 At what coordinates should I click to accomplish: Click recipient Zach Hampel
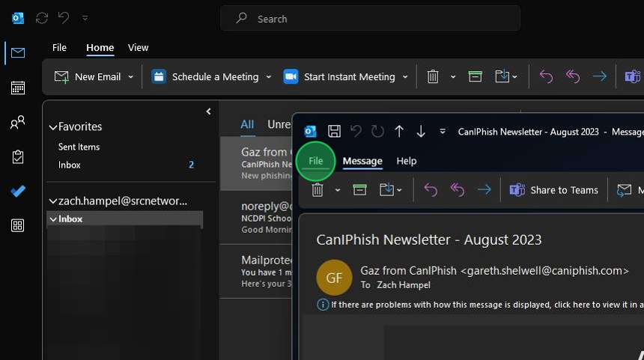pyautogui.click(x=404, y=285)
